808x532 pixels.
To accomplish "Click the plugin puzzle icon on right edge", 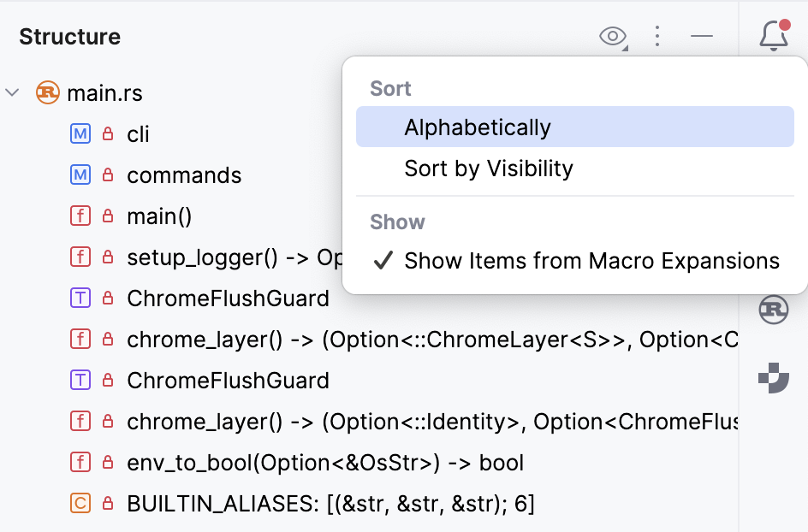I will (x=773, y=379).
